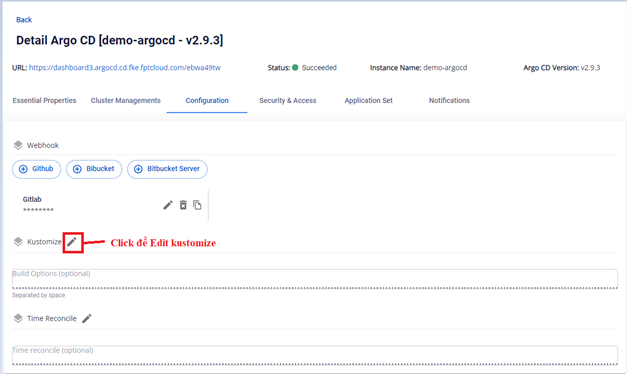Edit the Gitlab webhook with pencil icon
The height and width of the screenshot is (374, 627).
point(168,205)
